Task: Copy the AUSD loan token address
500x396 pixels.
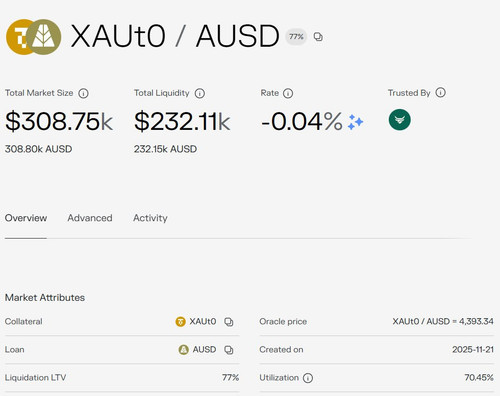Action: click(229, 350)
